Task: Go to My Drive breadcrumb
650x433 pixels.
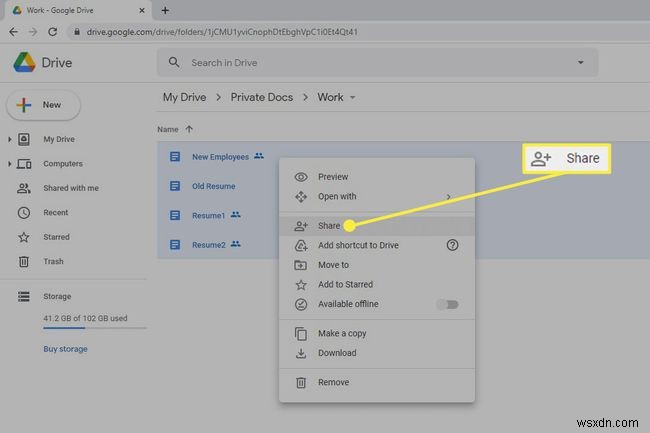Action: [184, 97]
